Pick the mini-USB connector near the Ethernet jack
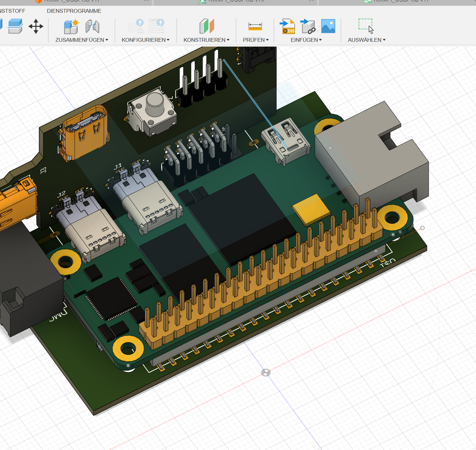The height and width of the screenshot is (450, 476). tap(286, 141)
